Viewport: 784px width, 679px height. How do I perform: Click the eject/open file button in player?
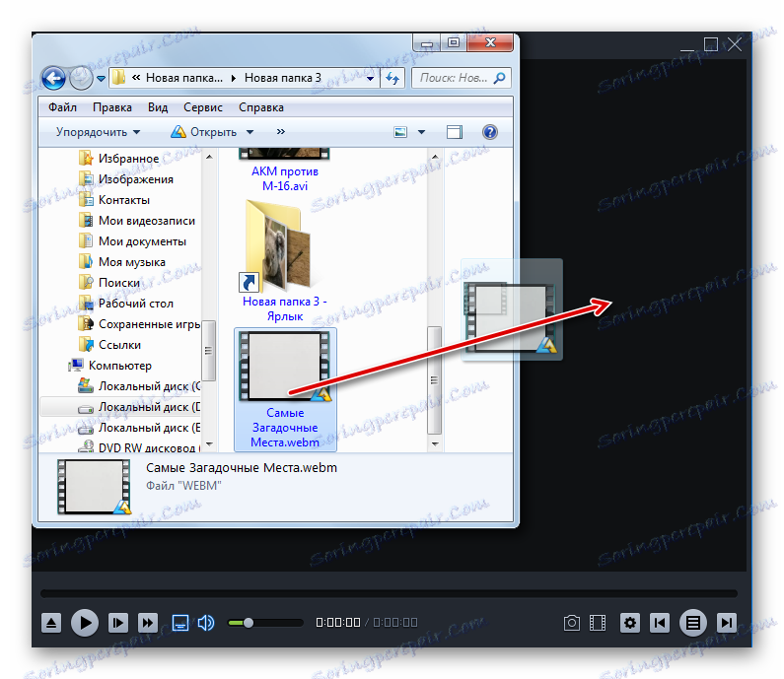(x=51, y=623)
